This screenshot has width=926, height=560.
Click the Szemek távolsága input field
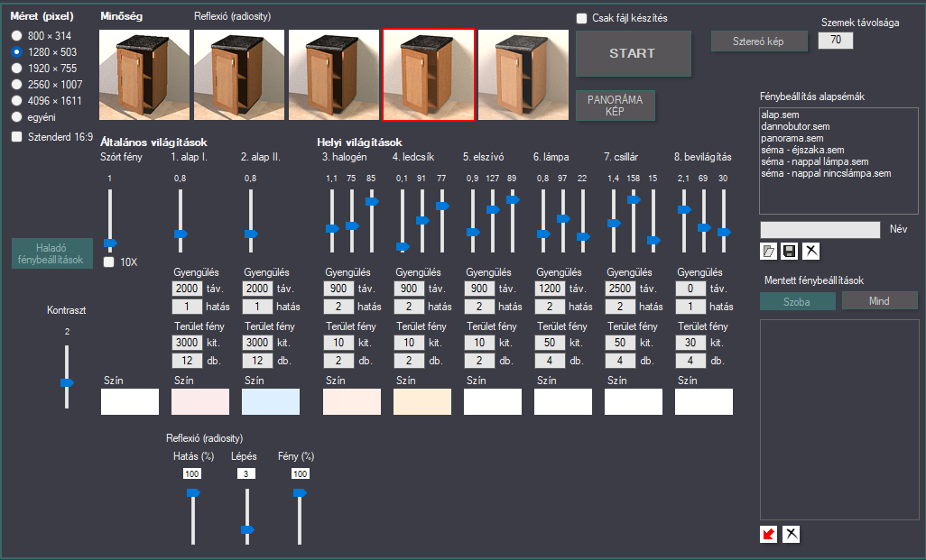coord(836,40)
